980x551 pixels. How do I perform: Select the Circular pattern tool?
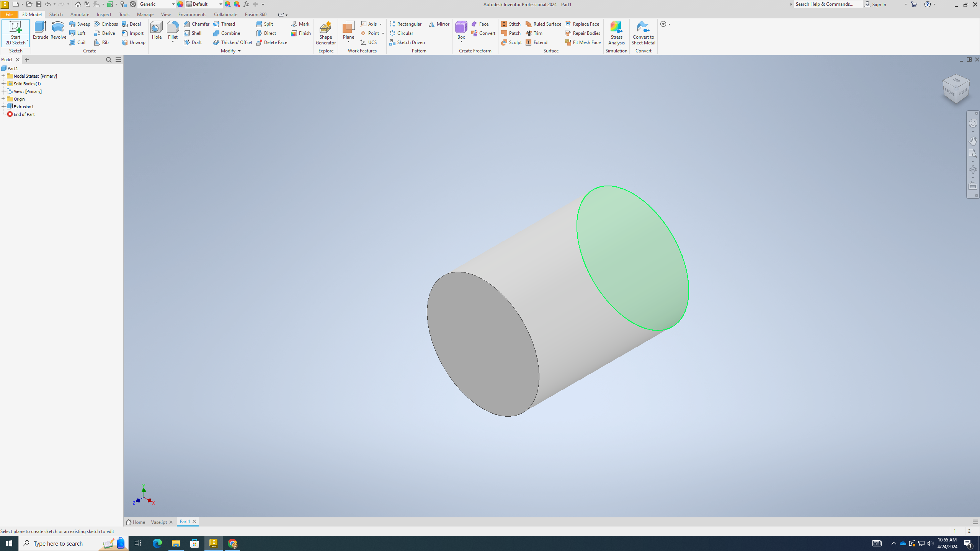point(401,33)
